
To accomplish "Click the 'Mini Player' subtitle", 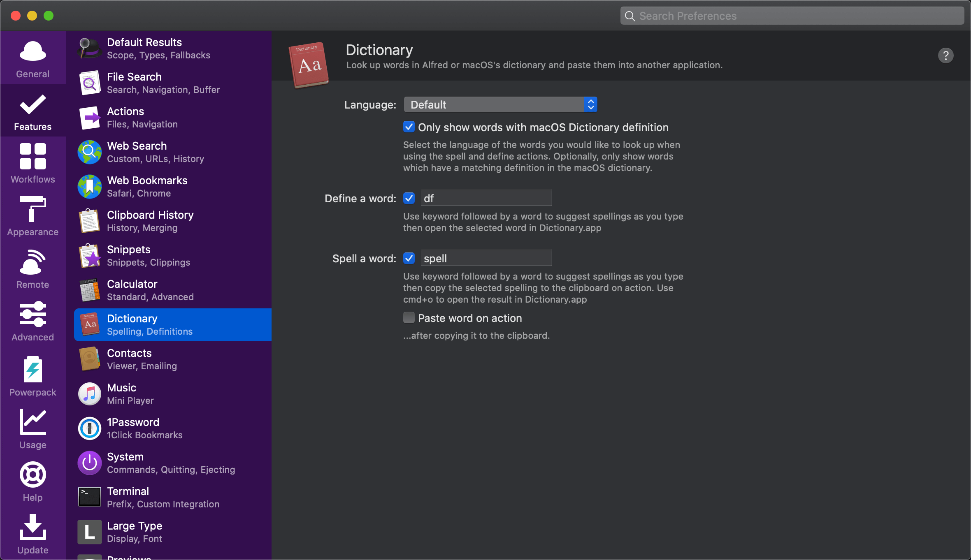I will (130, 400).
